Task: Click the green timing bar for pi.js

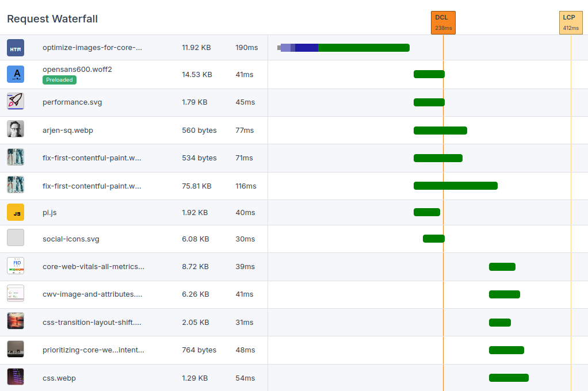Action: [426, 212]
